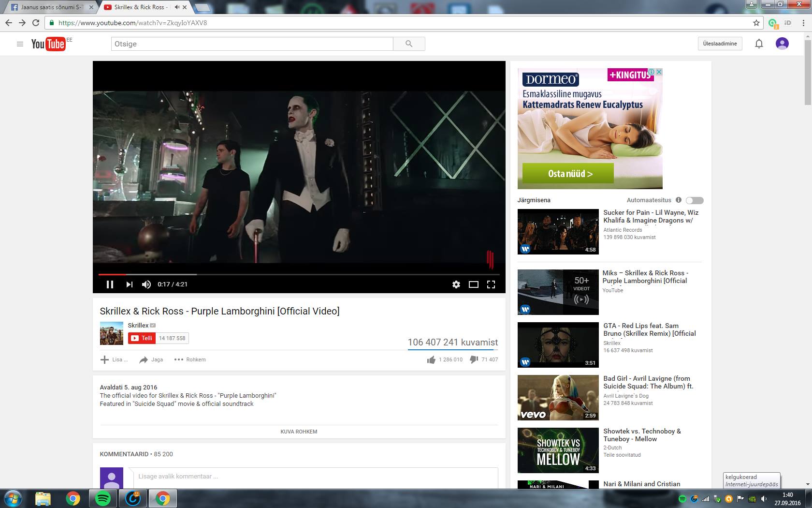Screen dimensions: 812x508
Task: Open the Üleslaadimine upload button
Action: coord(720,44)
